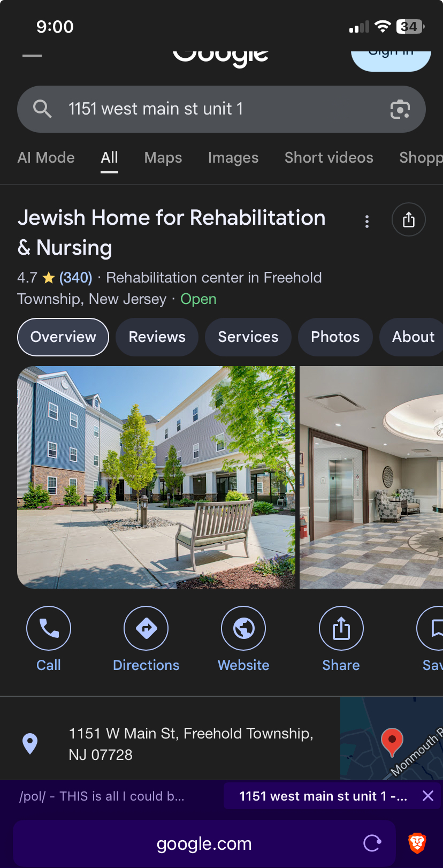
Task: Tap the google.com address bar
Action: point(204,843)
